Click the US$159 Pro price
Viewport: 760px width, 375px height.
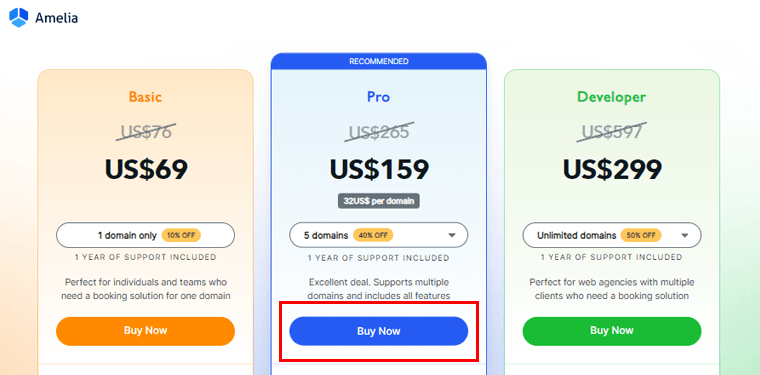[x=380, y=170]
